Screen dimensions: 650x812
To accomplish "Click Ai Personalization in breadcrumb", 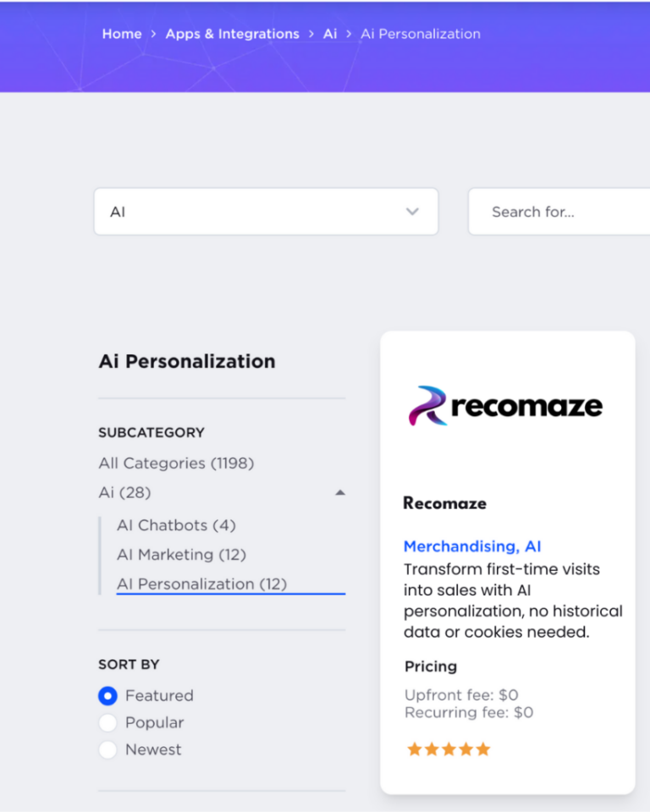I will click(421, 34).
